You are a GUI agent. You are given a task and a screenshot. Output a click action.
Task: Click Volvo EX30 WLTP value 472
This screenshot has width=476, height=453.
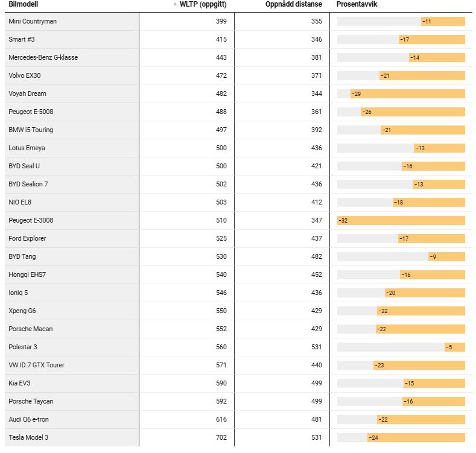click(x=221, y=75)
